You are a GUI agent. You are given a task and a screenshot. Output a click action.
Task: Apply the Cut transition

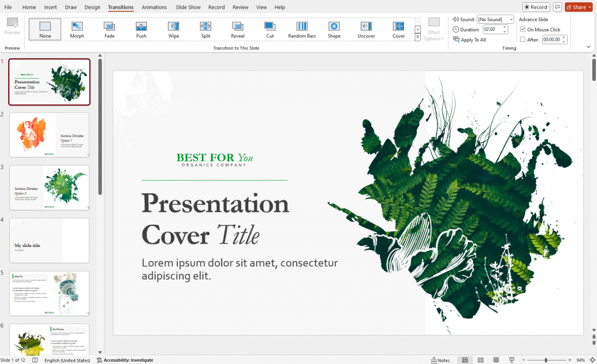pos(270,29)
